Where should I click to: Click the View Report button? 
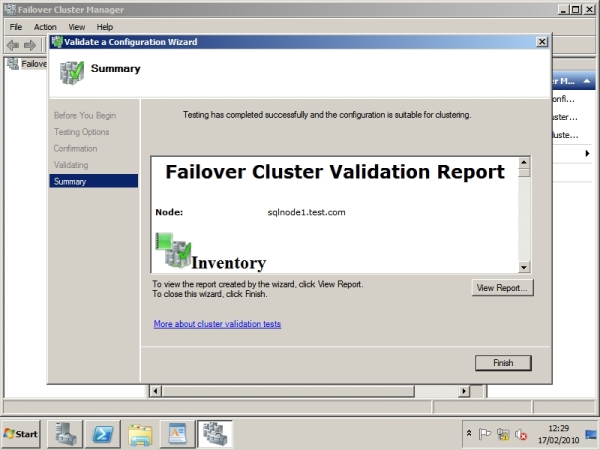[x=502, y=288]
